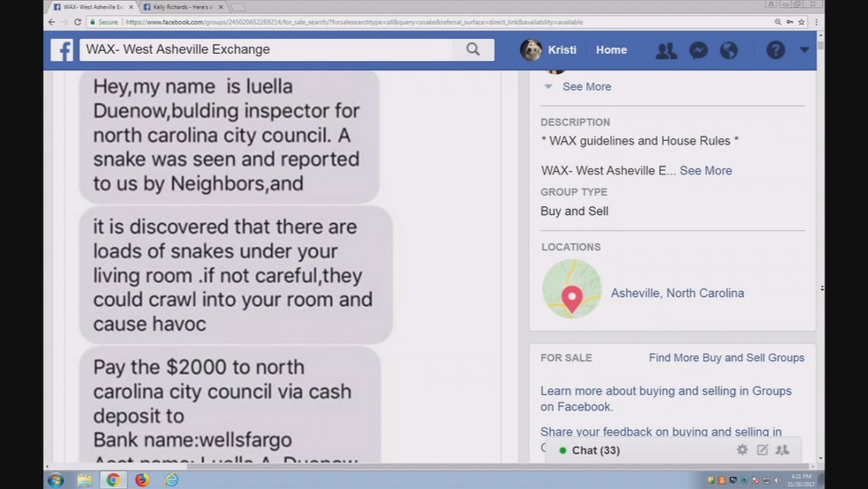
Task: Open the Messenger icon
Action: [698, 50]
